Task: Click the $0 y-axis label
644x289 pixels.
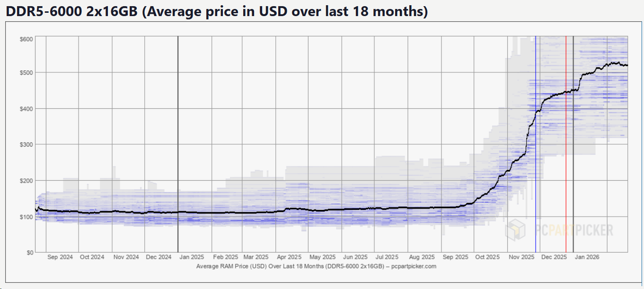Action: point(28,252)
